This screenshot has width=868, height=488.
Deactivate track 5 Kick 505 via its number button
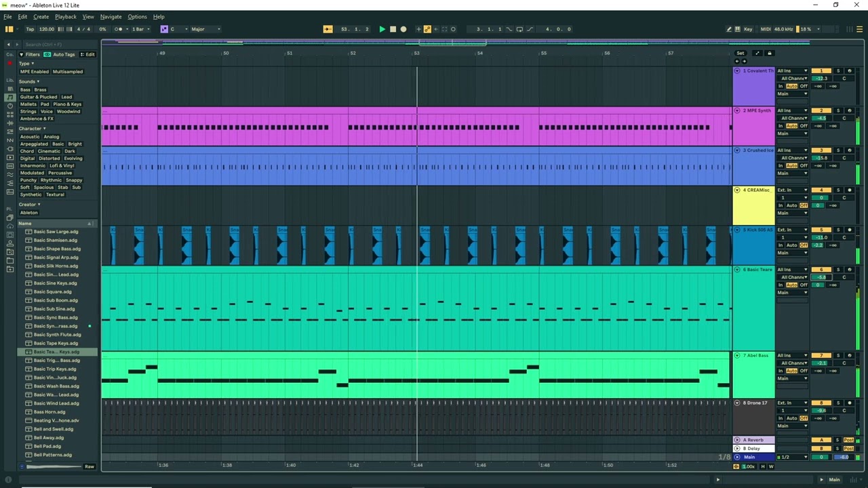(821, 230)
